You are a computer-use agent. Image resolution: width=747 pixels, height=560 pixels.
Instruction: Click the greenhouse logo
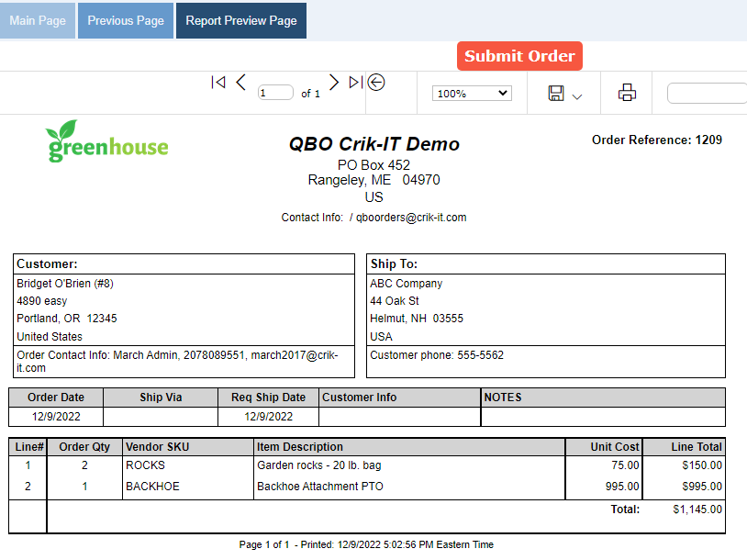coord(107,141)
